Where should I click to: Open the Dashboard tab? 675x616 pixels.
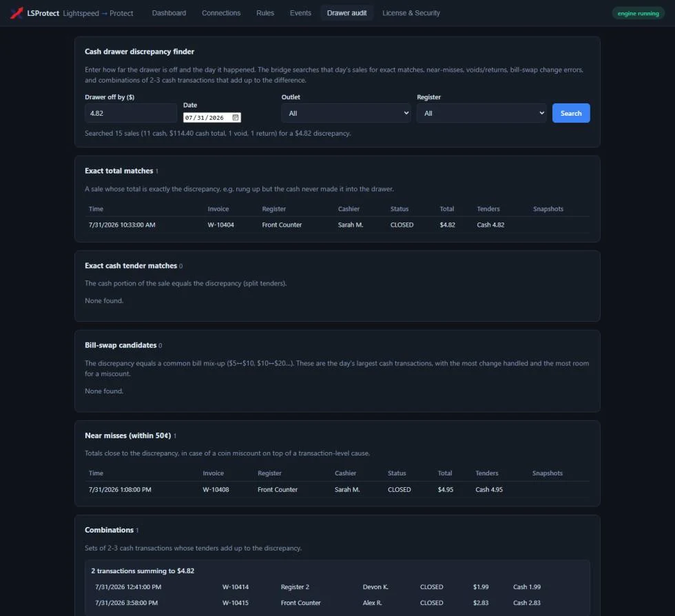tap(169, 13)
